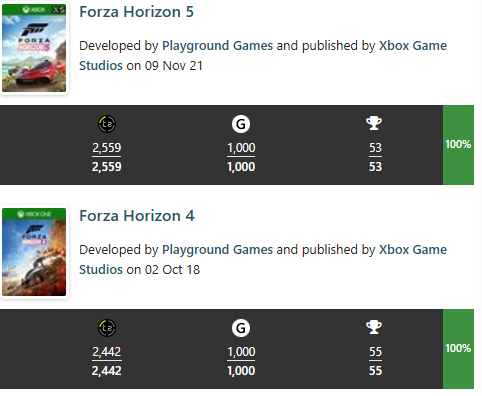Click the 2,559 TrueAchievement score of Forza Horizon 5
This screenshot has height=396, width=482.
click(107, 148)
